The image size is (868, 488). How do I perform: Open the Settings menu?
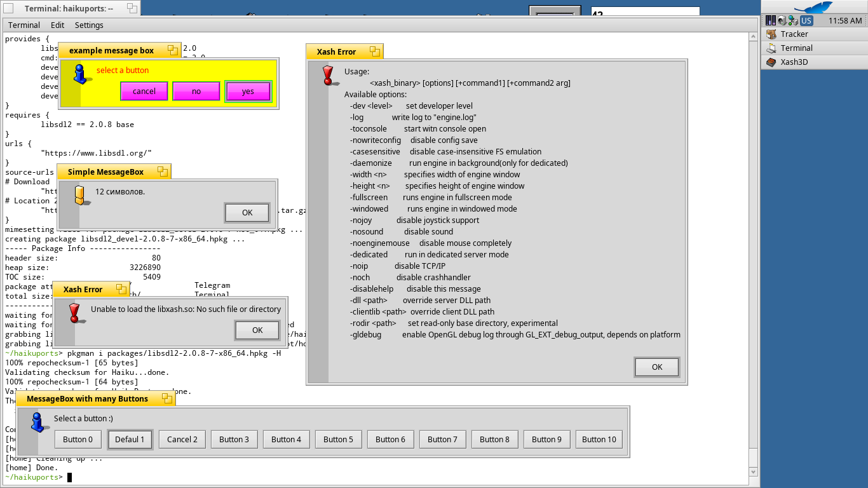[x=89, y=25]
